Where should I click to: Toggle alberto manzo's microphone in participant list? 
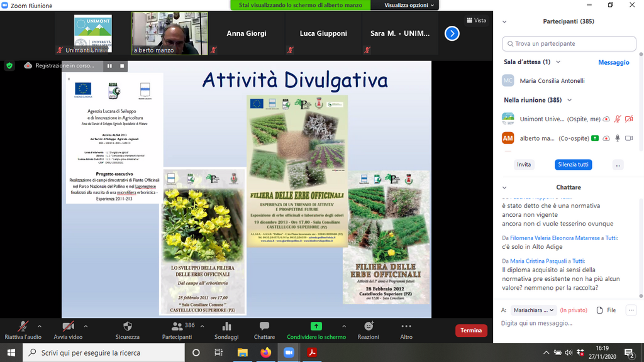click(617, 138)
